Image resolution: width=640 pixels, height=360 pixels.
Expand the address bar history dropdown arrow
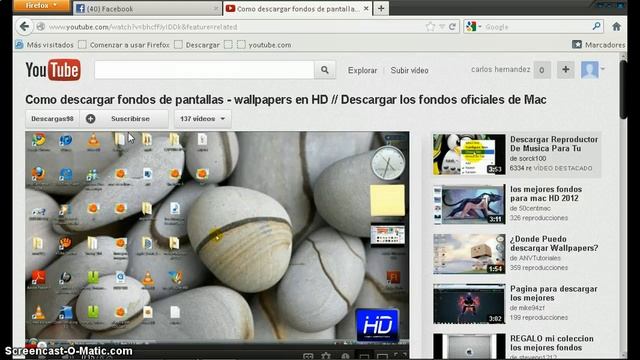click(x=442, y=27)
